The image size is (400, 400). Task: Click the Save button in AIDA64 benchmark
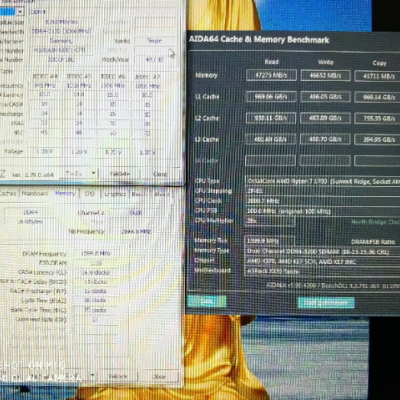(x=207, y=301)
